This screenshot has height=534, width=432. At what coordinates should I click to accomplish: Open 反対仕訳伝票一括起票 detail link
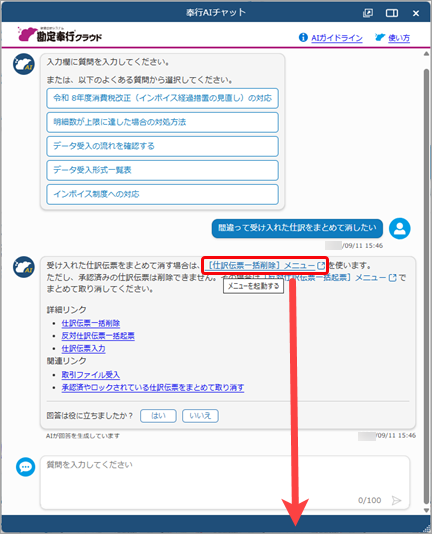coord(98,336)
